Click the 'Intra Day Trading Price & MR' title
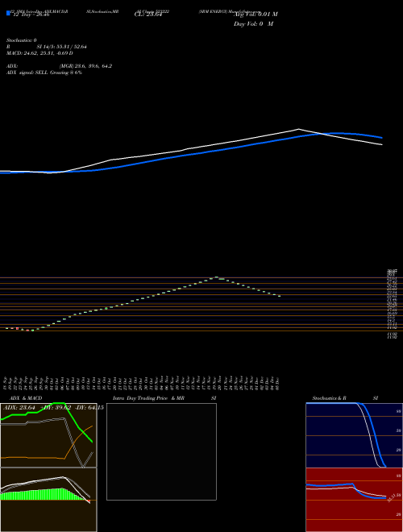The height and width of the screenshot is (532, 403). click(148, 398)
